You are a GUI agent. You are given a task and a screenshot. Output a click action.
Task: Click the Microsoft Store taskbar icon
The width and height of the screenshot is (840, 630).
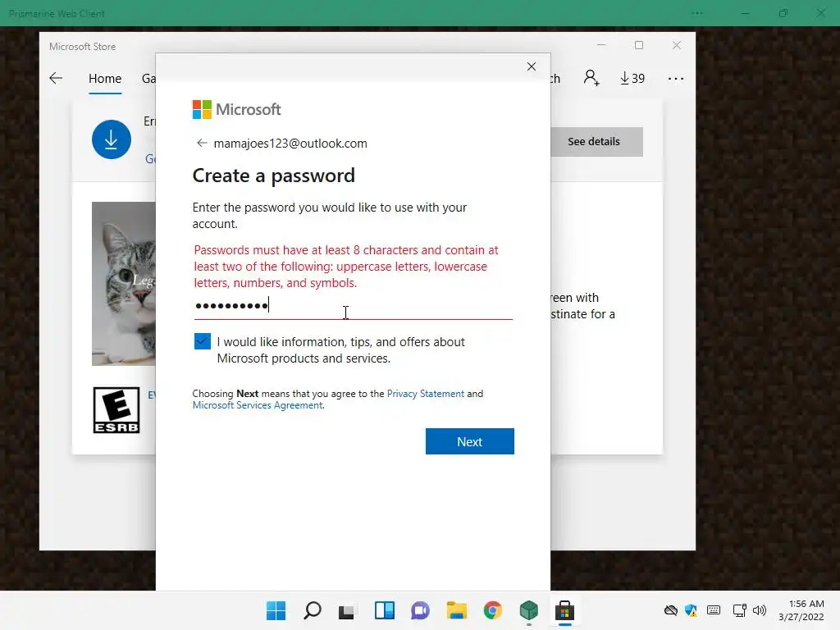(x=564, y=610)
